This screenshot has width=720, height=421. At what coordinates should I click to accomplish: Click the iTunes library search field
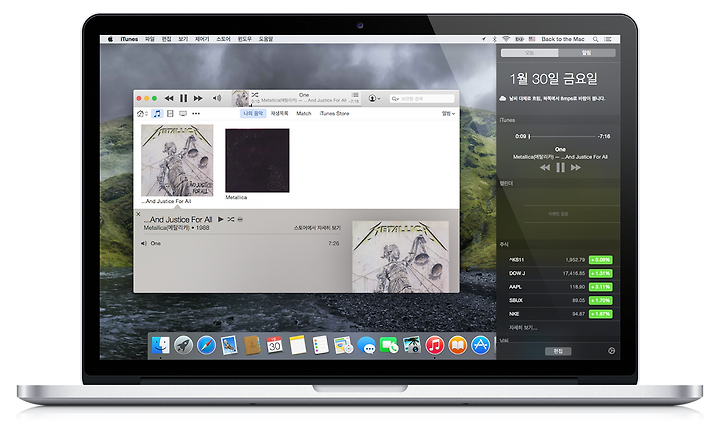coord(422,99)
